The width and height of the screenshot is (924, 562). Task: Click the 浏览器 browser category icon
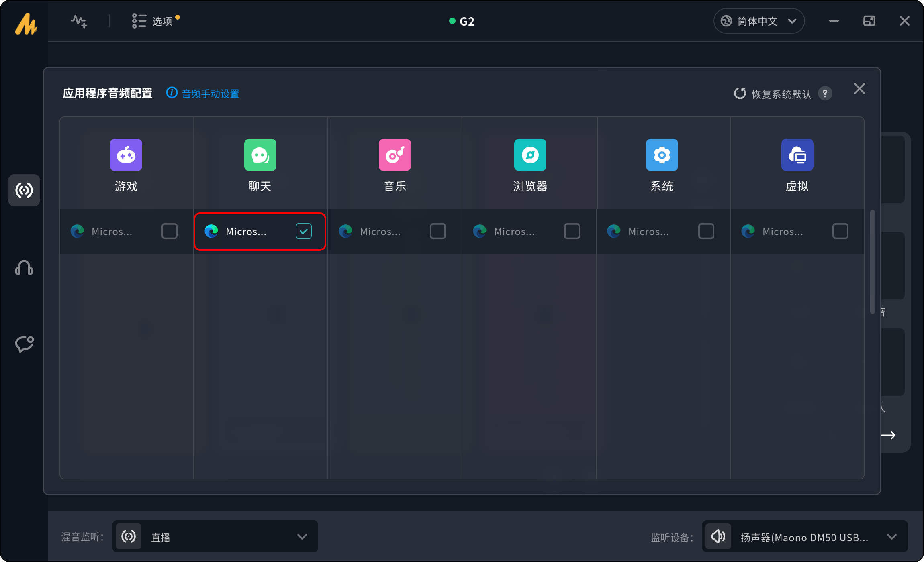(530, 155)
